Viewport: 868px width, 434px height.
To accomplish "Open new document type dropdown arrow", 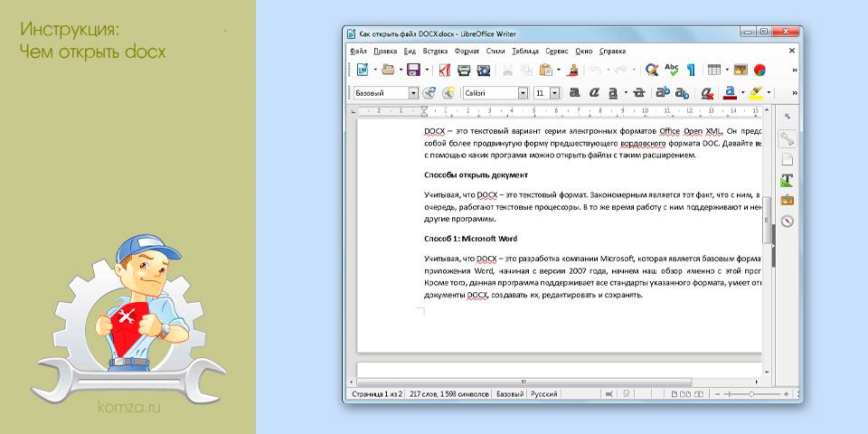I will 374,70.
